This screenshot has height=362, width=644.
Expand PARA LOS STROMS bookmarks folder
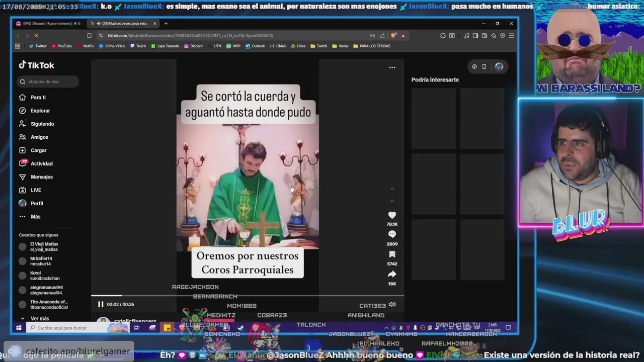click(372, 46)
